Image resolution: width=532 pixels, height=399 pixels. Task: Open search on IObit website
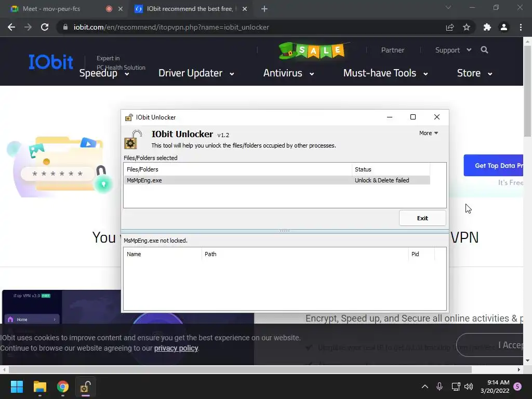coord(485,50)
